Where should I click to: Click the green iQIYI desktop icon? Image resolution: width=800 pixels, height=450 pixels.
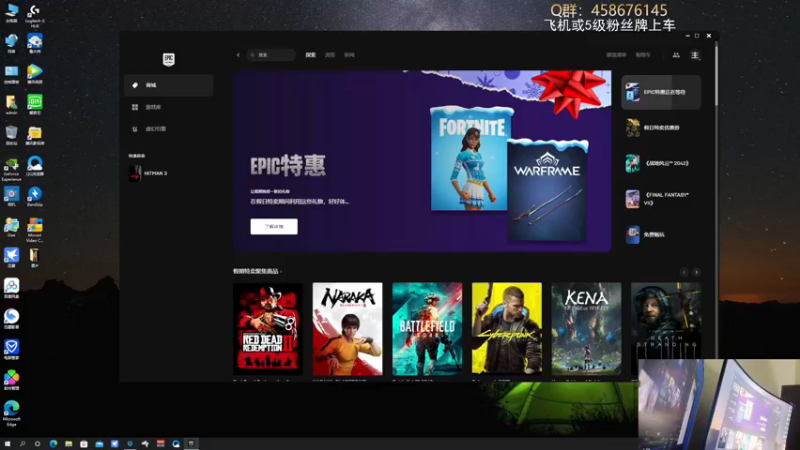click(35, 104)
